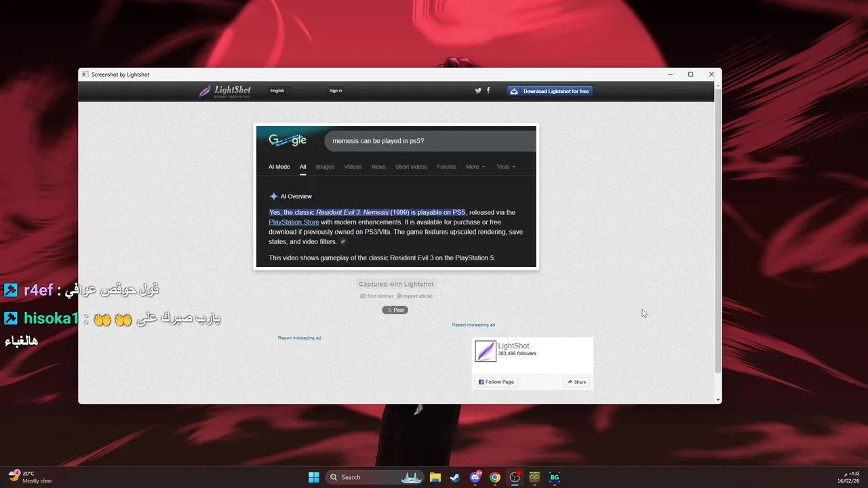Click the X Post button
The width and height of the screenshot is (868, 488).
395,310
